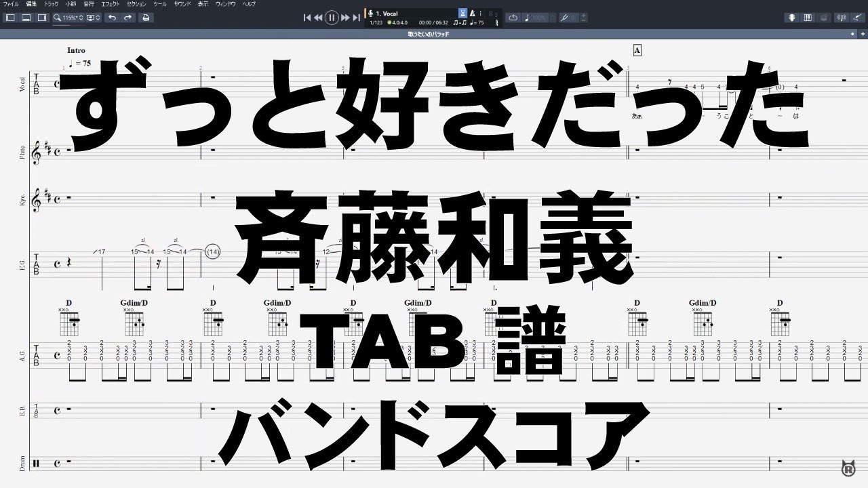Open the 音符 menu
This screenshot has width=868, height=488.
(89, 4)
